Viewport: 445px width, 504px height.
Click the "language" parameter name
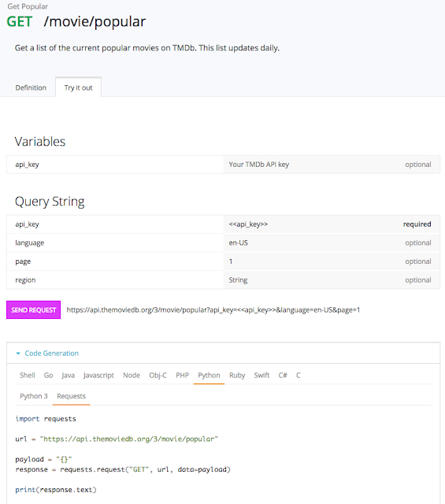pos(30,243)
